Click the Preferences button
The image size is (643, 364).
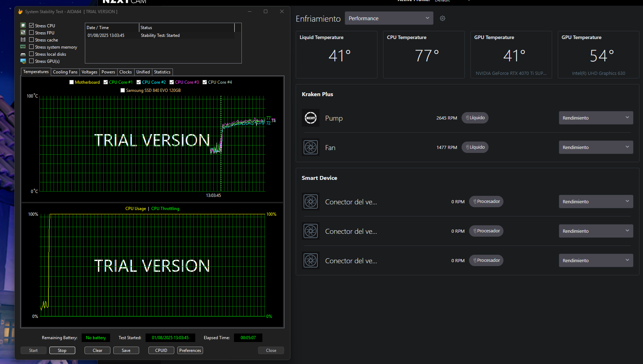pyautogui.click(x=190, y=351)
